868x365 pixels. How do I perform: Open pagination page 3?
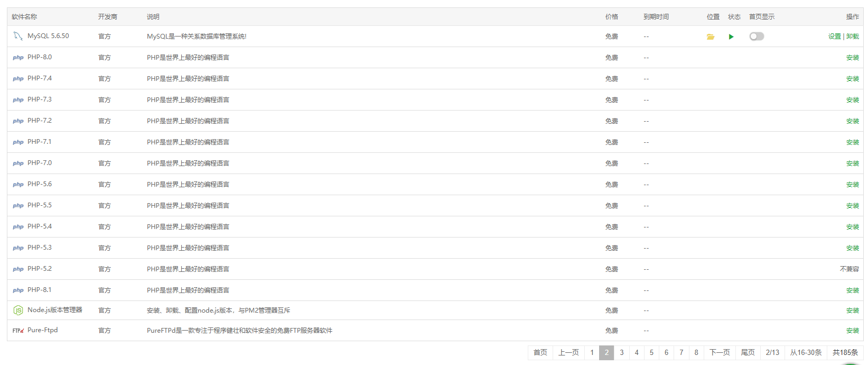coord(622,352)
